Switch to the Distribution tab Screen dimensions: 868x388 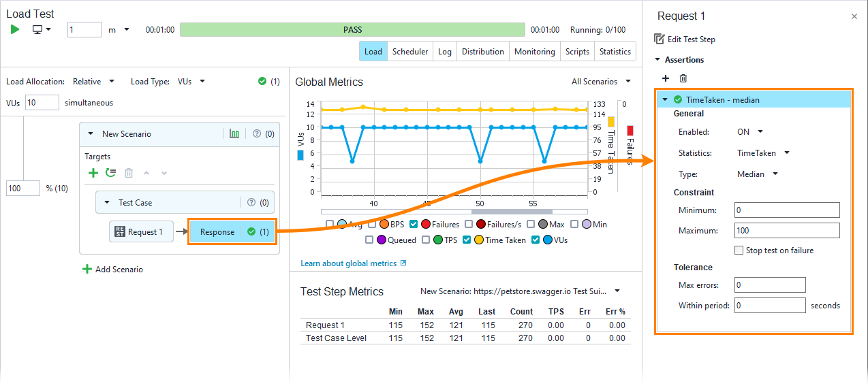(x=483, y=52)
